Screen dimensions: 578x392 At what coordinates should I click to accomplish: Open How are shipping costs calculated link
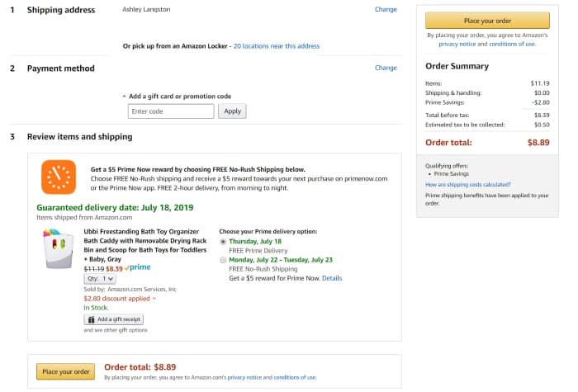pyautogui.click(x=468, y=185)
